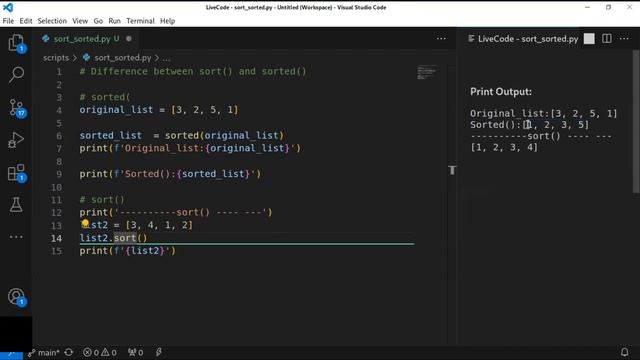
Task: Click the unsaved dot on sort_sorted.py tab
Action: click(x=129, y=39)
